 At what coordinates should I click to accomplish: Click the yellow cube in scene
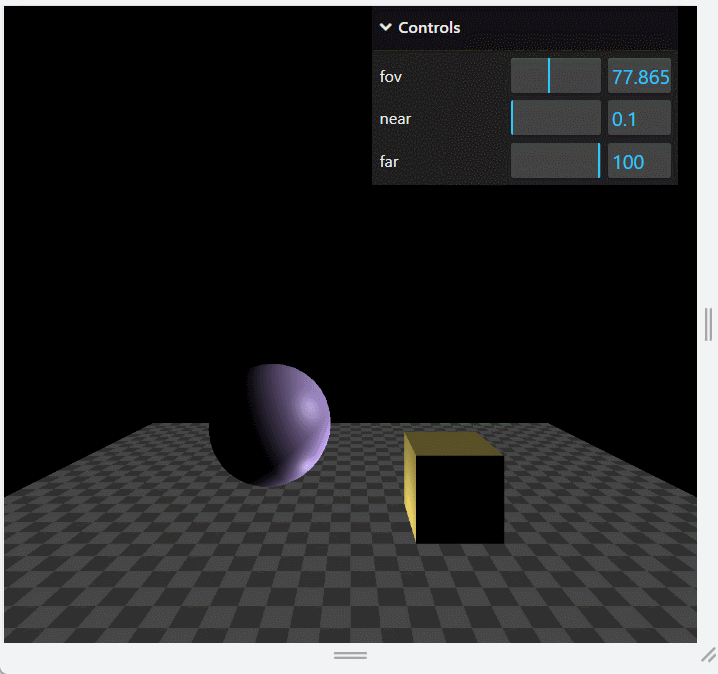[454, 487]
